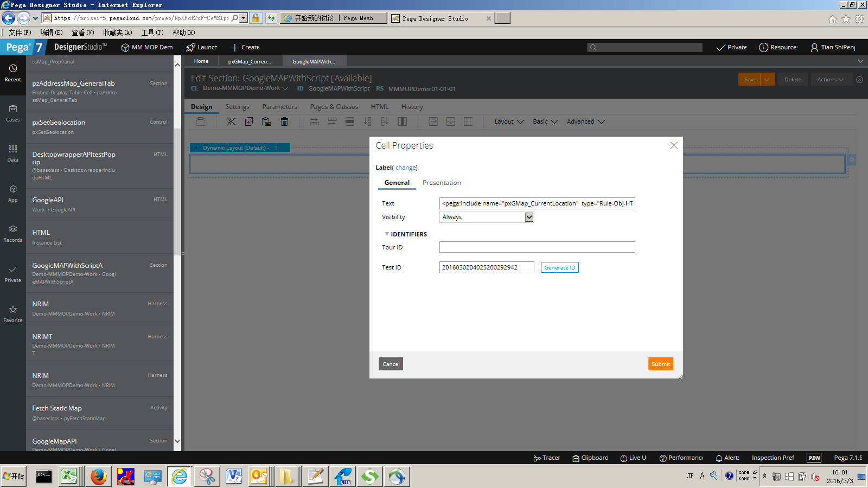Viewport: 868px width, 488px height.
Task: Switch to the Presentation tab
Action: click(442, 183)
